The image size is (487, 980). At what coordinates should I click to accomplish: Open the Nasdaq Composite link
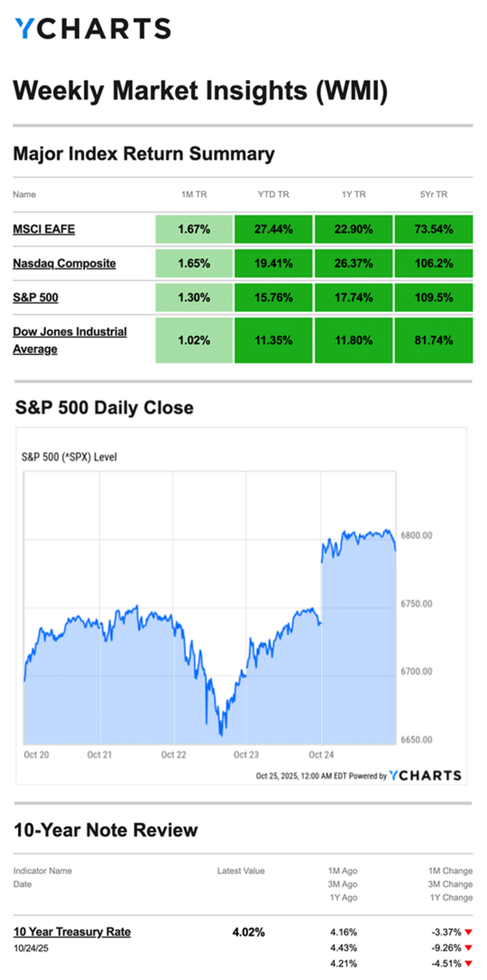click(64, 263)
